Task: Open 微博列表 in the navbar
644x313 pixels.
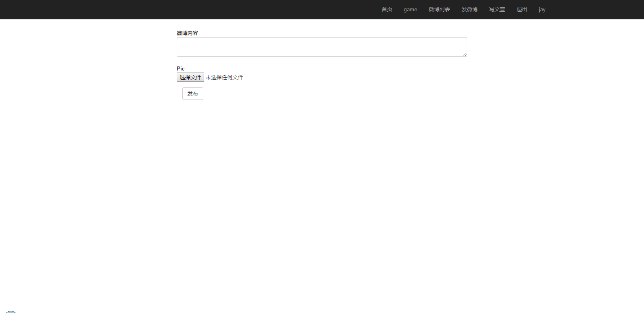Action: pos(439,9)
